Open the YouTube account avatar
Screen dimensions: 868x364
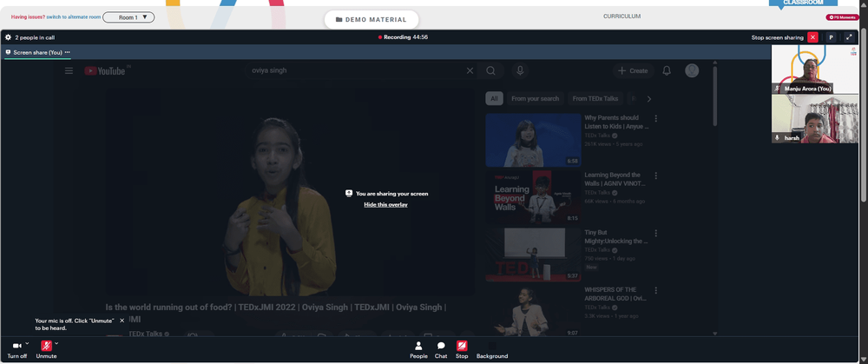click(692, 70)
